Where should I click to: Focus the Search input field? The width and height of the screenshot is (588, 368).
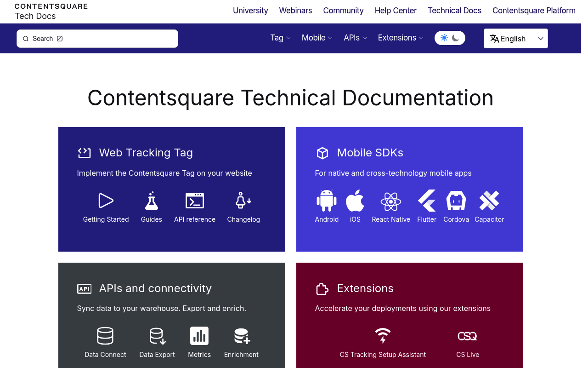coord(97,39)
